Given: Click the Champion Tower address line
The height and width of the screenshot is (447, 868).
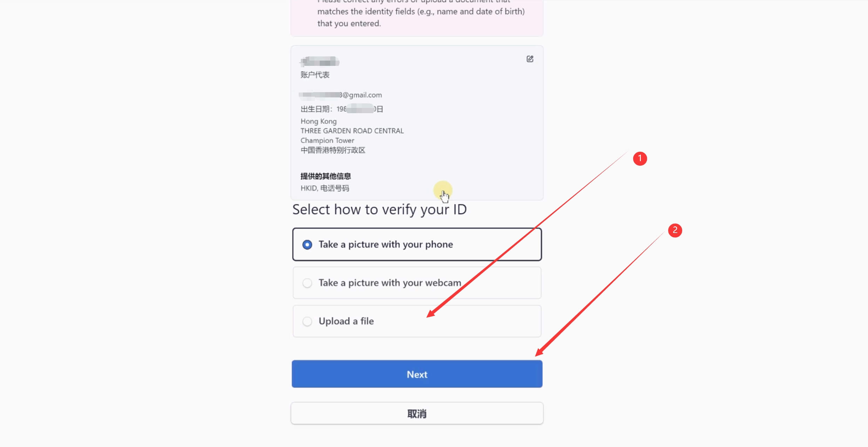Looking at the screenshot, I should coord(327,140).
